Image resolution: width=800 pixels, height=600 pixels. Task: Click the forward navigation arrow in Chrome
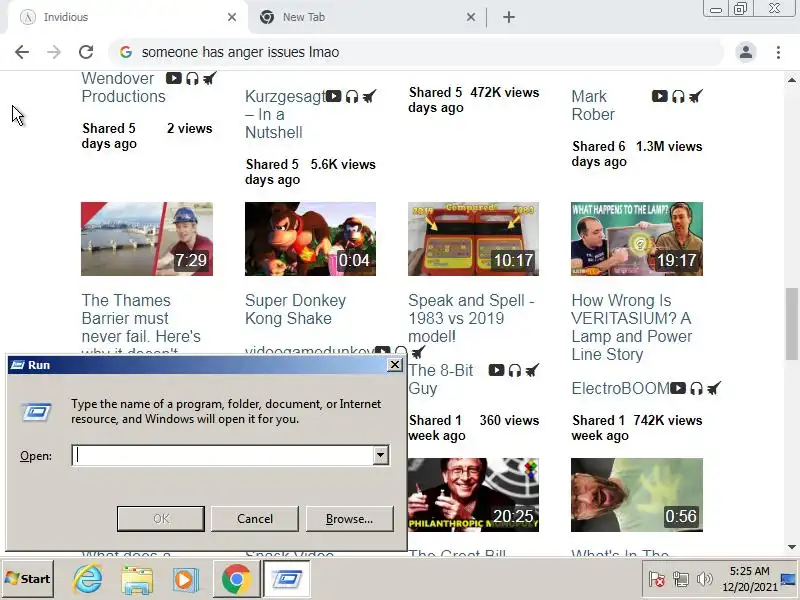pyautogui.click(x=54, y=52)
